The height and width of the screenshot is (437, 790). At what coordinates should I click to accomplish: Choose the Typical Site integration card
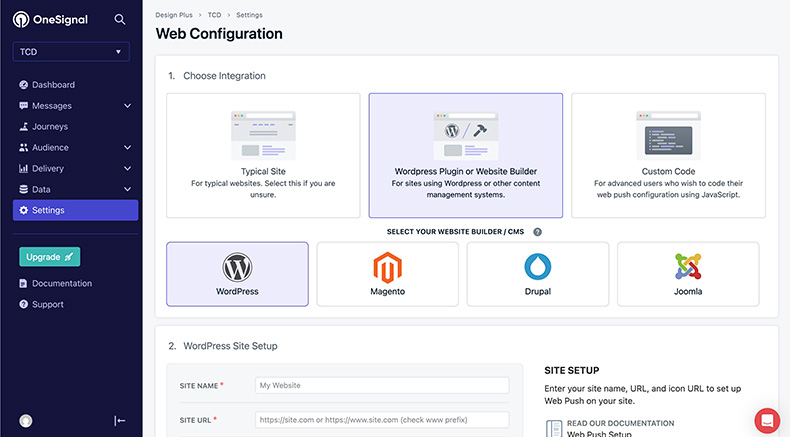point(265,155)
